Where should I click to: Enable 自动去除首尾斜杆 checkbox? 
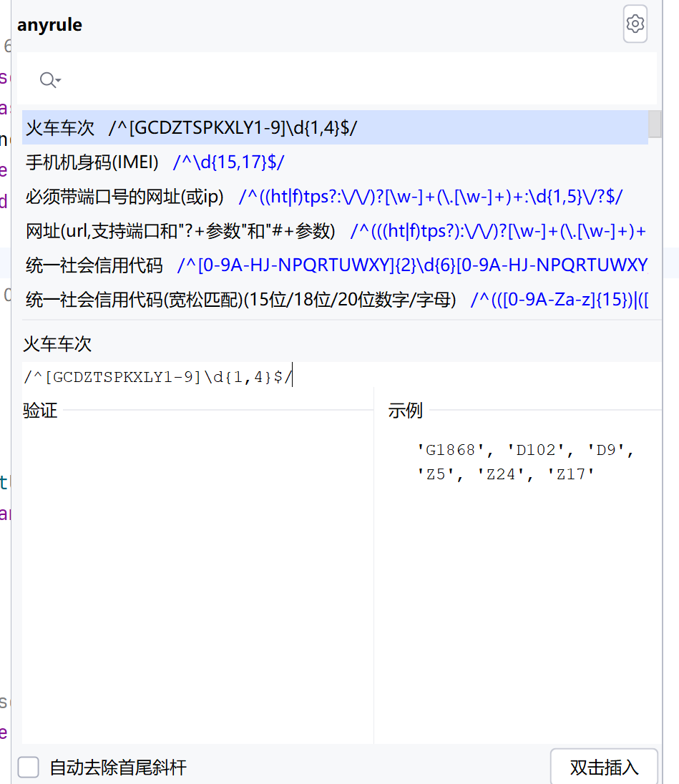[x=28, y=767]
